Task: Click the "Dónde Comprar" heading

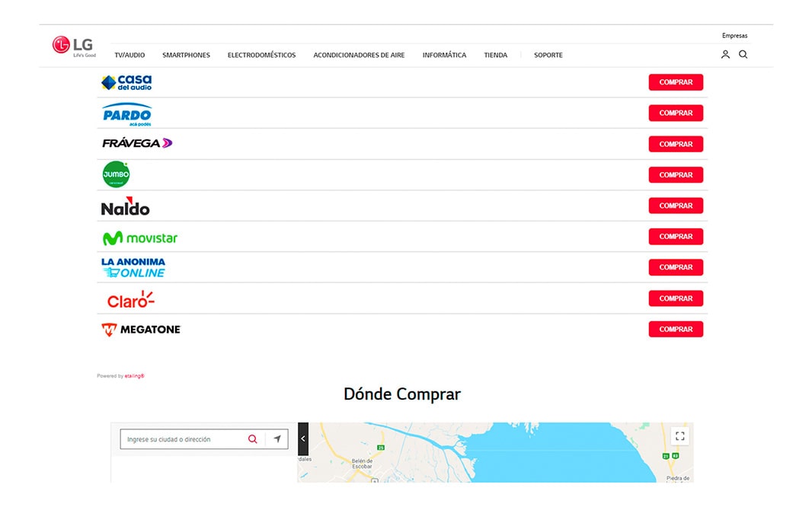Action: pyautogui.click(x=402, y=394)
